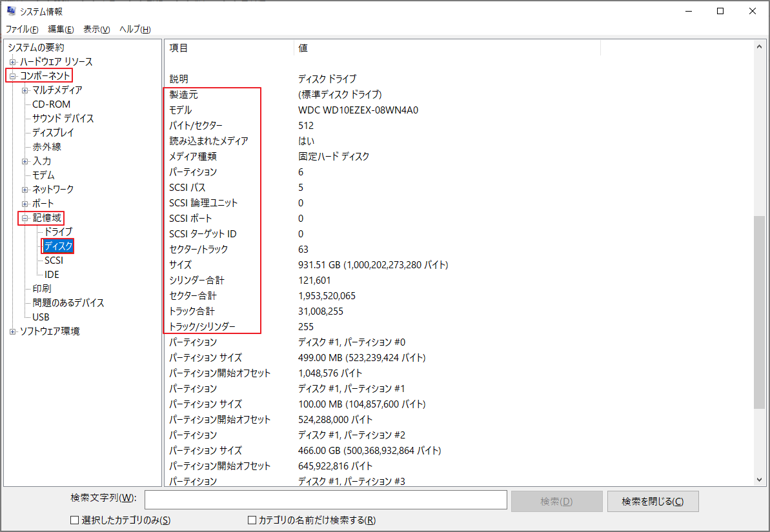Click the details pane scroll up arrow
This screenshot has height=532, width=770.
[760, 47]
